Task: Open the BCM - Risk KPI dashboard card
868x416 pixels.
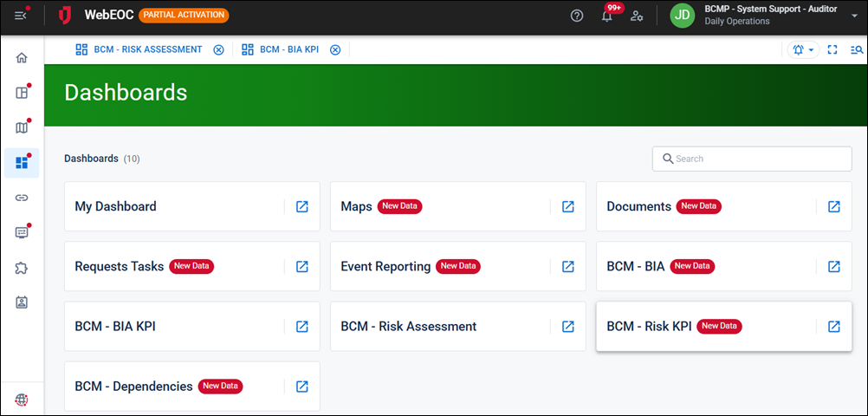Action: [x=649, y=327]
